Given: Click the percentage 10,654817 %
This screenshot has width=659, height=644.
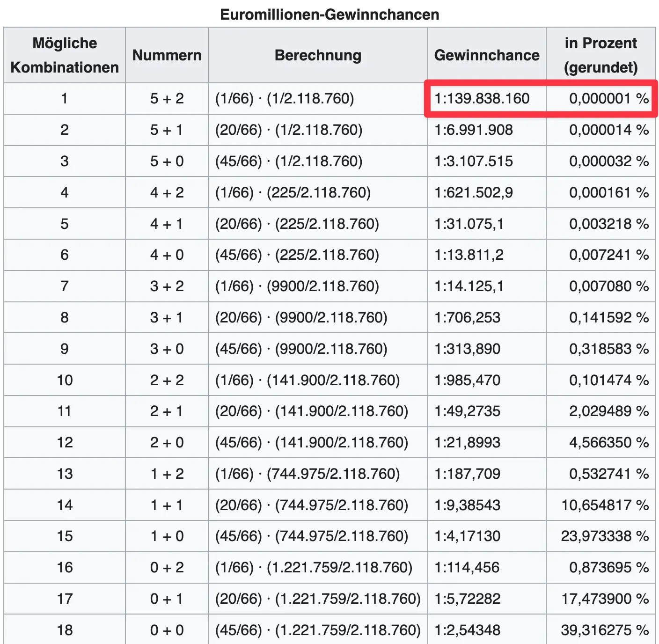Looking at the screenshot, I should 605,505.
